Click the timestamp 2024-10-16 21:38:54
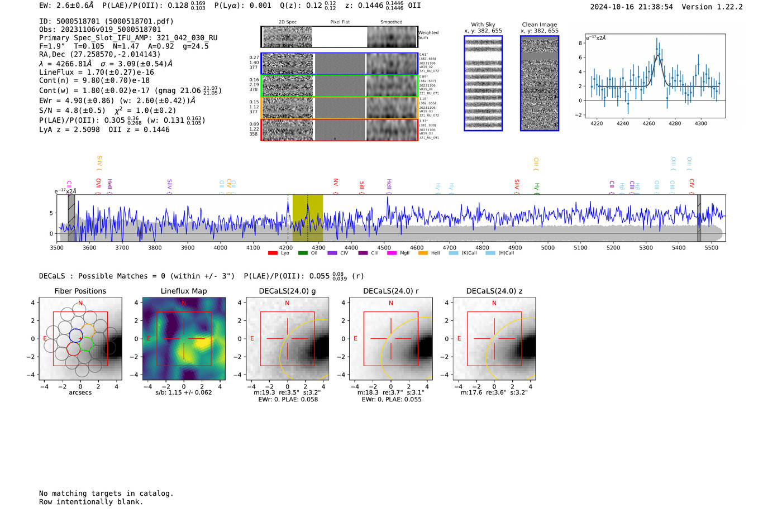 [631, 7]
